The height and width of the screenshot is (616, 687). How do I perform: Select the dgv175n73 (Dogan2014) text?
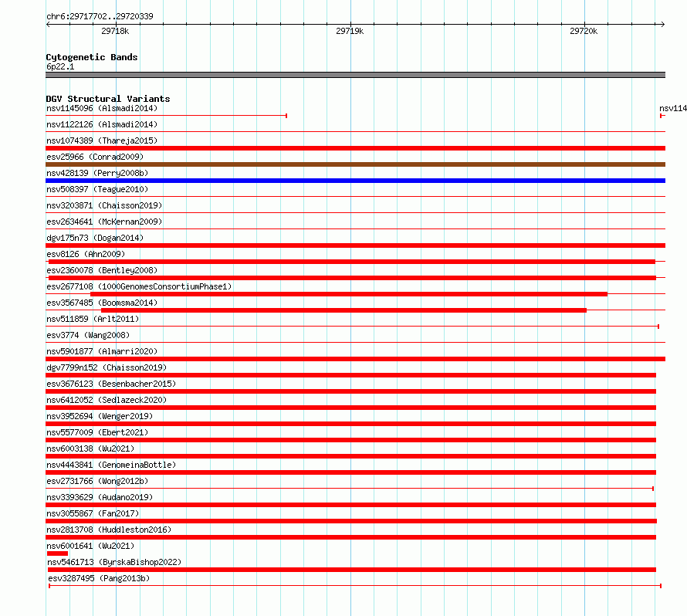point(95,238)
